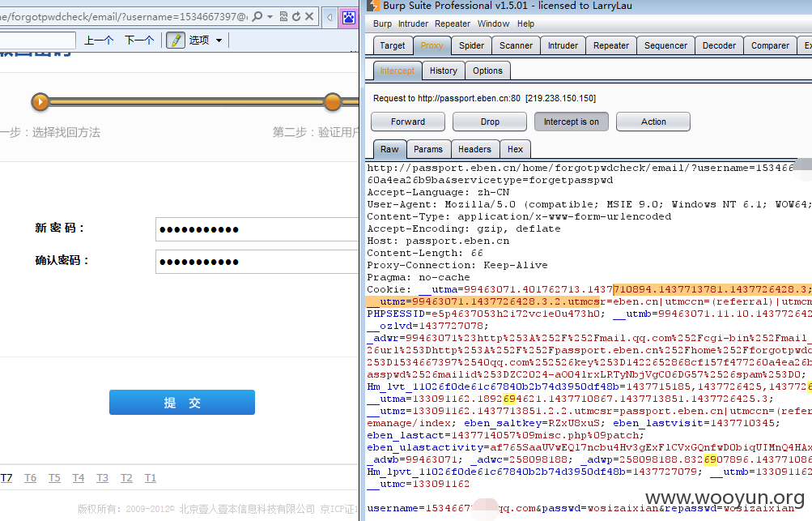
Task: Click the Burp Suite title bar logo icon
Action: 373,6
